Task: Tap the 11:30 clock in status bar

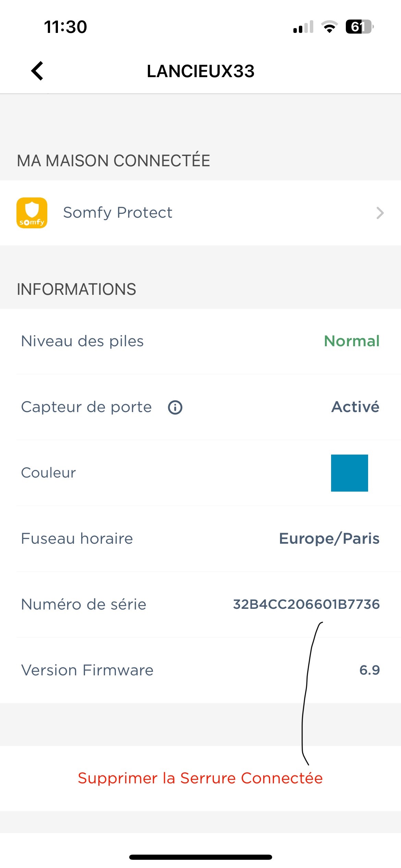Action: point(65,27)
